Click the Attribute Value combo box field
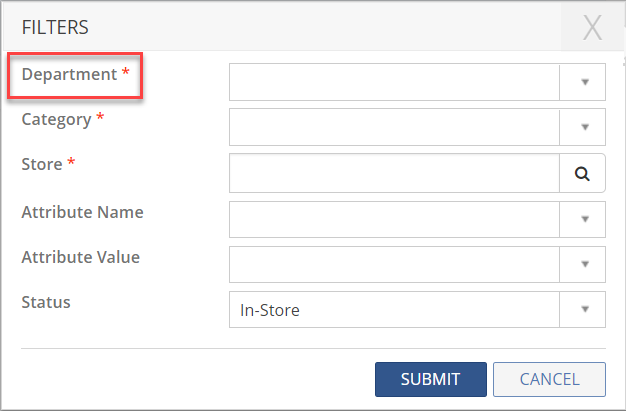 (x=394, y=264)
